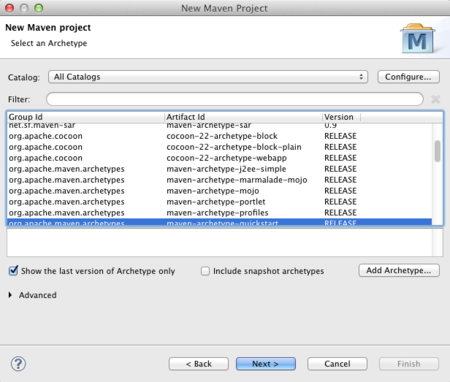Select cocoon-22-archetype-block-plain row
This screenshot has height=382, width=450.
219,147
